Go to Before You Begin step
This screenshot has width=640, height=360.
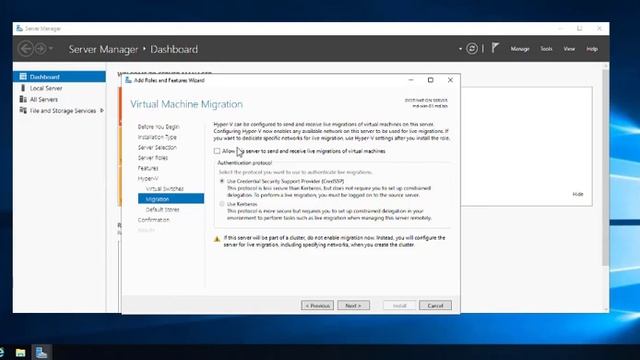[158, 127]
